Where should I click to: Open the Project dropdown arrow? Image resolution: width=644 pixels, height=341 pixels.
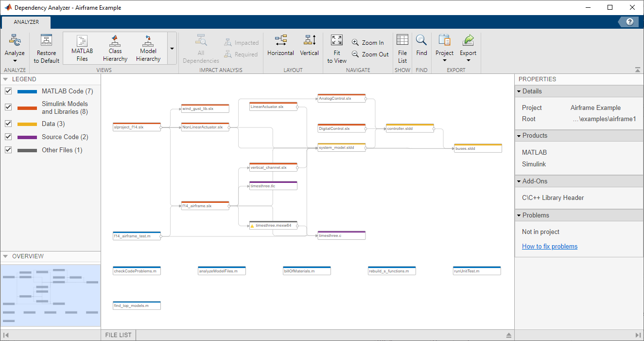[x=444, y=61]
